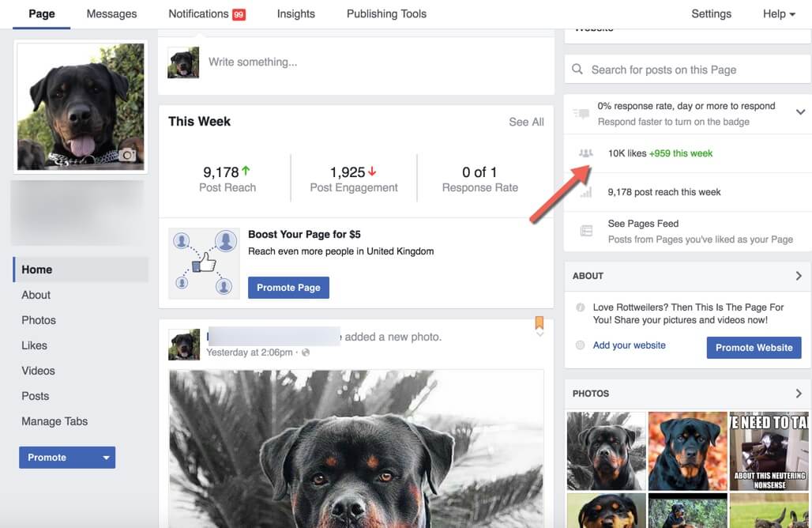
Task: Click the magnifier icon in post search
Action: pyautogui.click(x=578, y=70)
